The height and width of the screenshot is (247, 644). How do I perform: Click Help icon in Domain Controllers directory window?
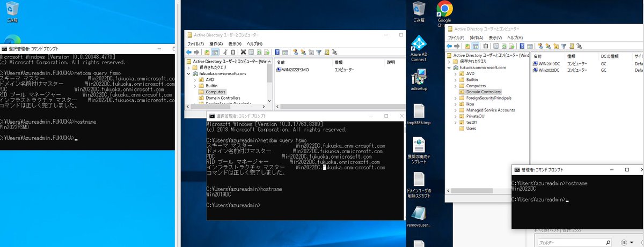pyautogui.click(x=522, y=46)
